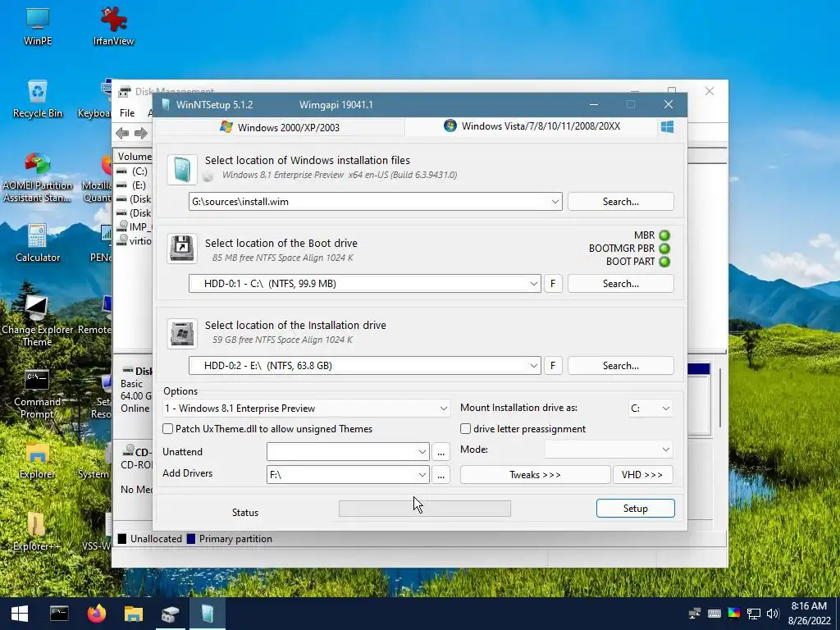Click F button beside Boot drive
This screenshot has height=630, width=840.
pyautogui.click(x=553, y=283)
